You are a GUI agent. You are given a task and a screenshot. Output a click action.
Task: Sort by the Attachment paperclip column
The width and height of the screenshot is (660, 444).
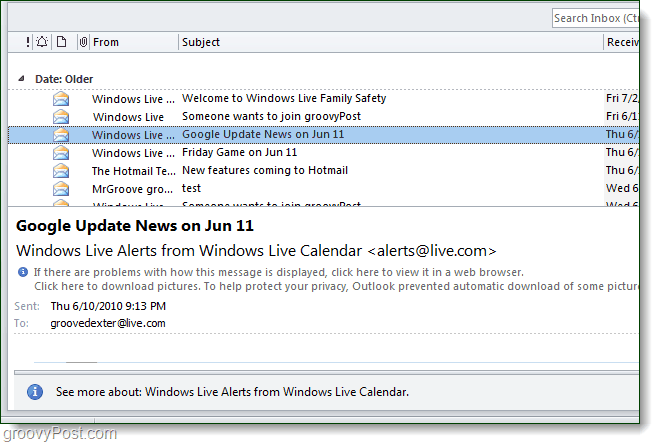click(83, 42)
